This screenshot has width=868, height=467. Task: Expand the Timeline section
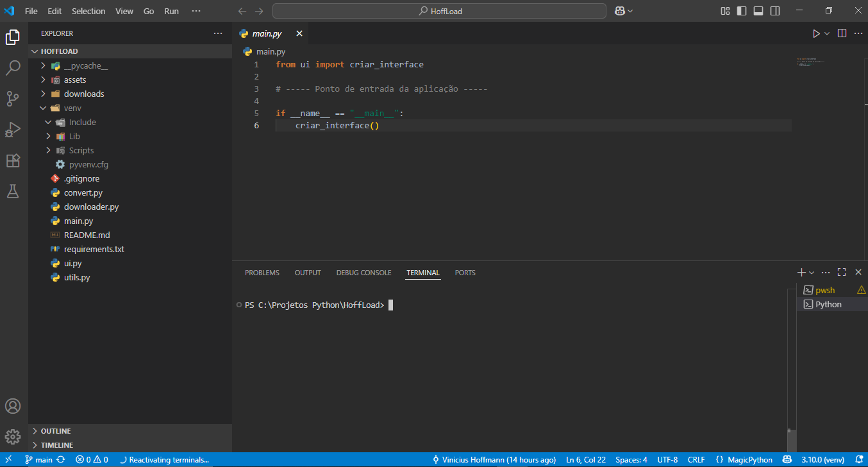coord(130,445)
